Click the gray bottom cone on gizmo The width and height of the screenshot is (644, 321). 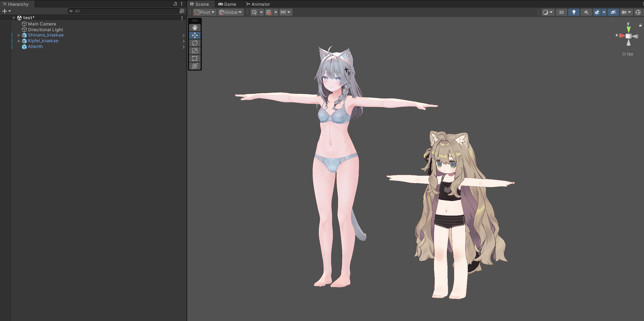(628, 43)
